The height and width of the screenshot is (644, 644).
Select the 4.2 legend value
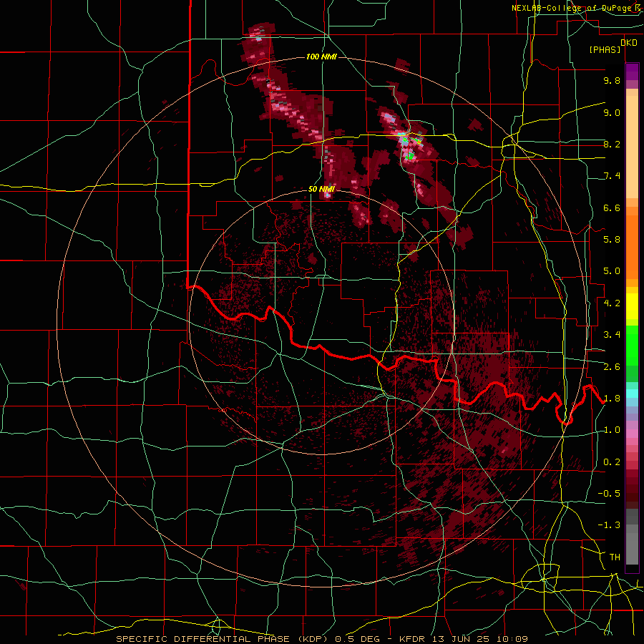[612, 303]
